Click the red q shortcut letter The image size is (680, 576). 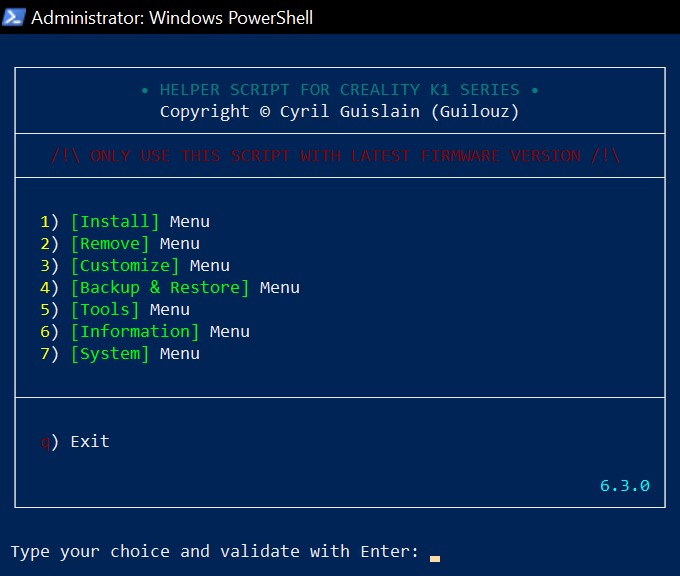pos(45,442)
